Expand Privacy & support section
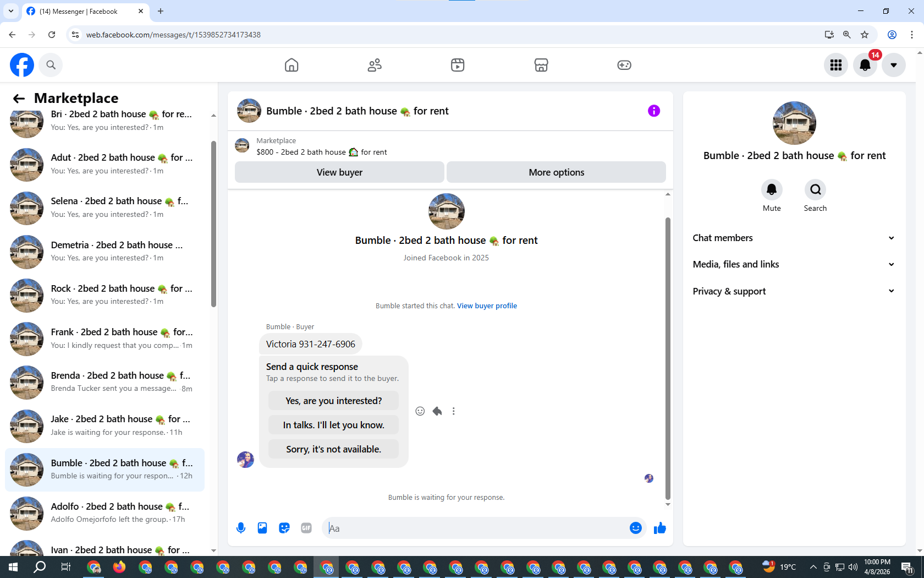This screenshot has height=578, width=924. click(x=794, y=291)
